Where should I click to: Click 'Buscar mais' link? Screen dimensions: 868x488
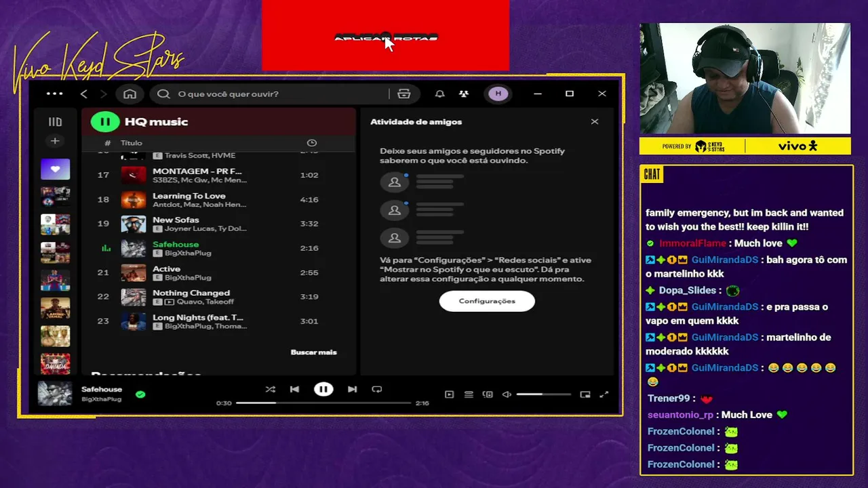coord(313,352)
